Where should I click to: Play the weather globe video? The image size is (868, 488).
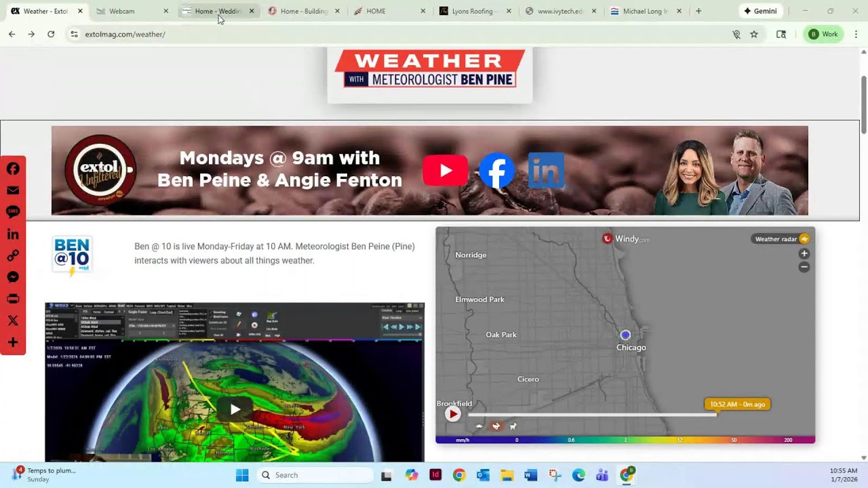click(x=235, y=409)
